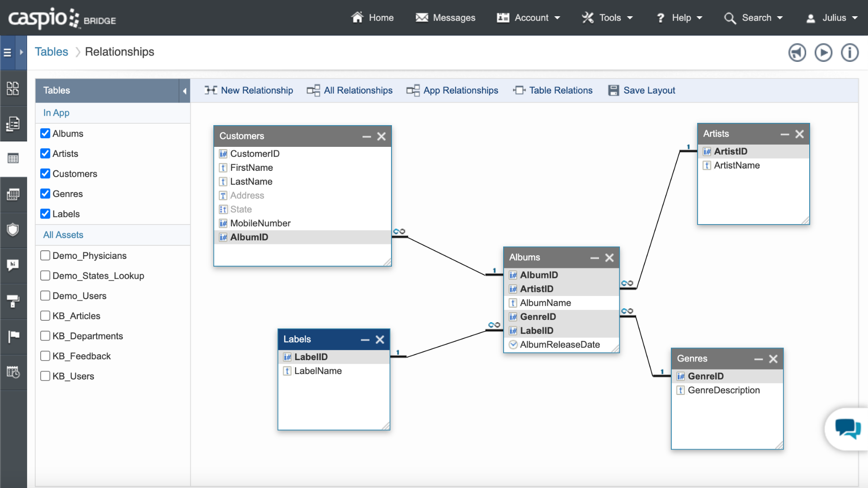Click the flag icon in left sidebar
Viewport: 868px width, 488px height.
[x=13, y=336]
